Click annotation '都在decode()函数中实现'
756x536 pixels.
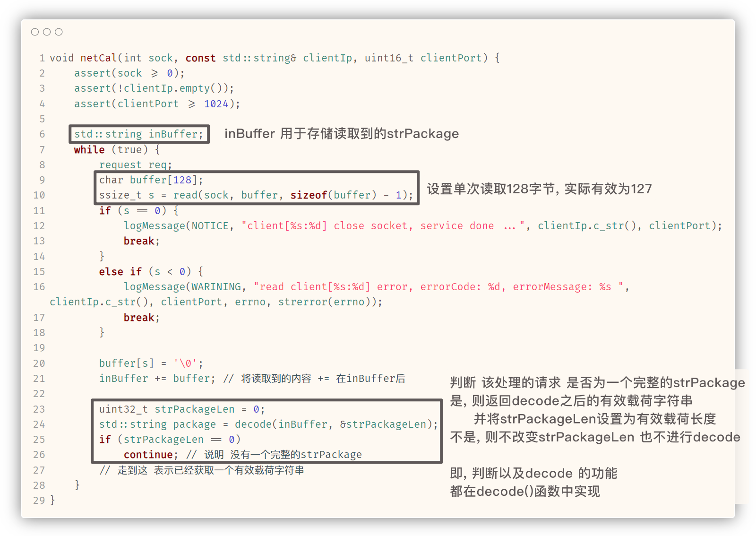(525, 492)
